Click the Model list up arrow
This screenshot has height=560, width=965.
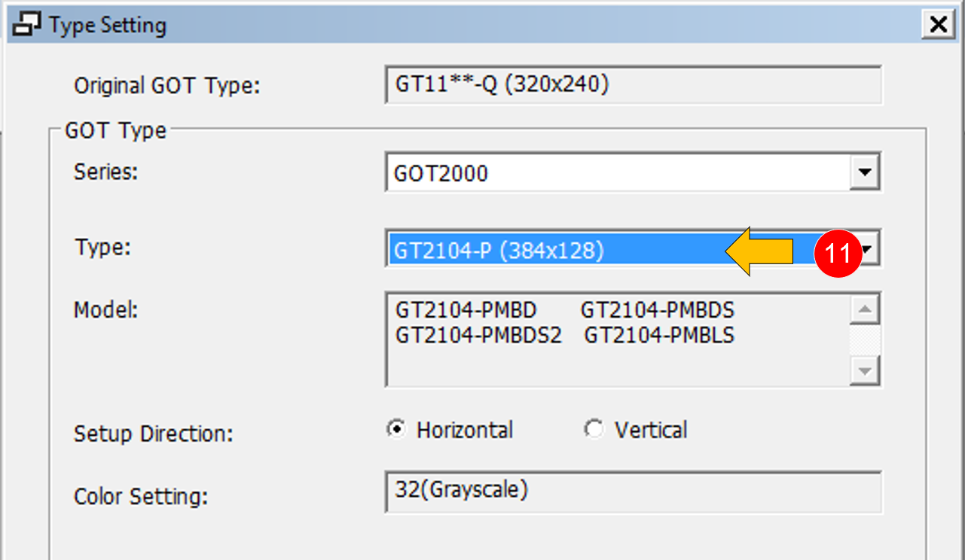[x=864, y=309]
